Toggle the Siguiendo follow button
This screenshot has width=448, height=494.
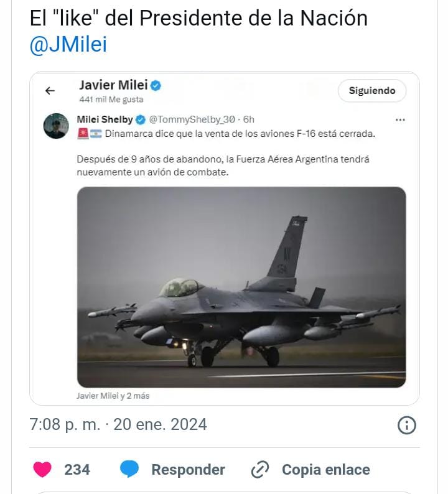click(372, 90)
